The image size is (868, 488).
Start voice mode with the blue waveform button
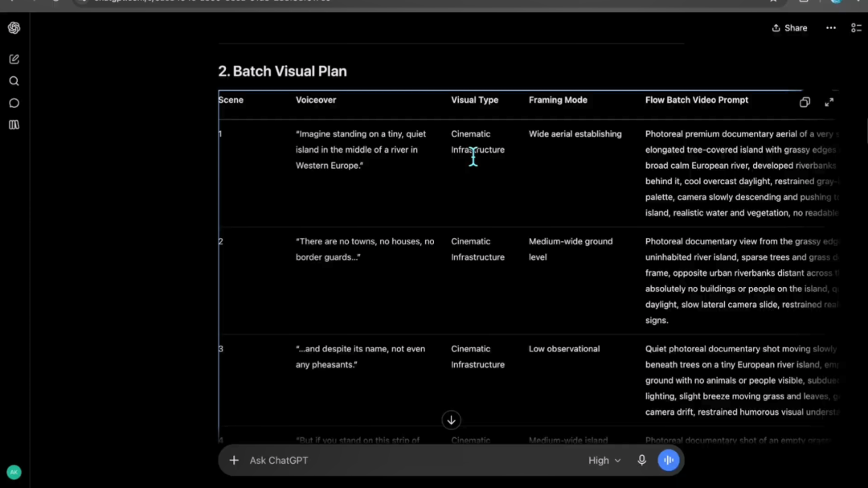coord(669,460)
